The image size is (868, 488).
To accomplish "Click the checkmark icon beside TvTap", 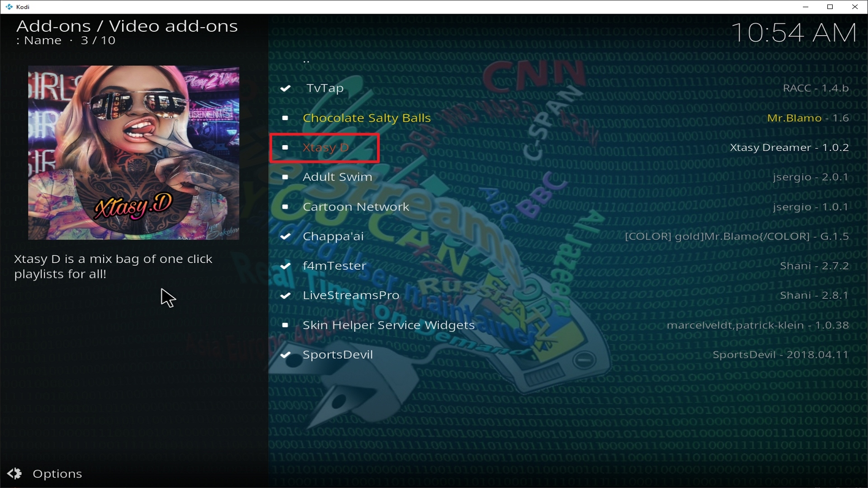I will [x=285, y=88].
